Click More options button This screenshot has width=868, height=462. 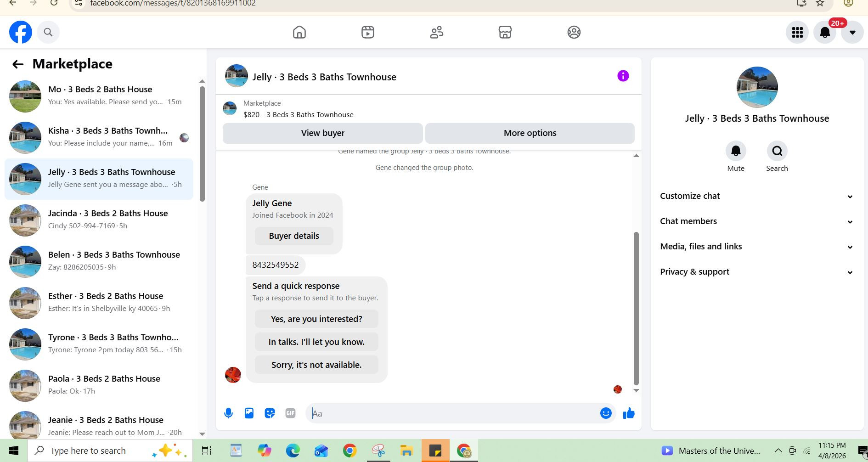530,133
